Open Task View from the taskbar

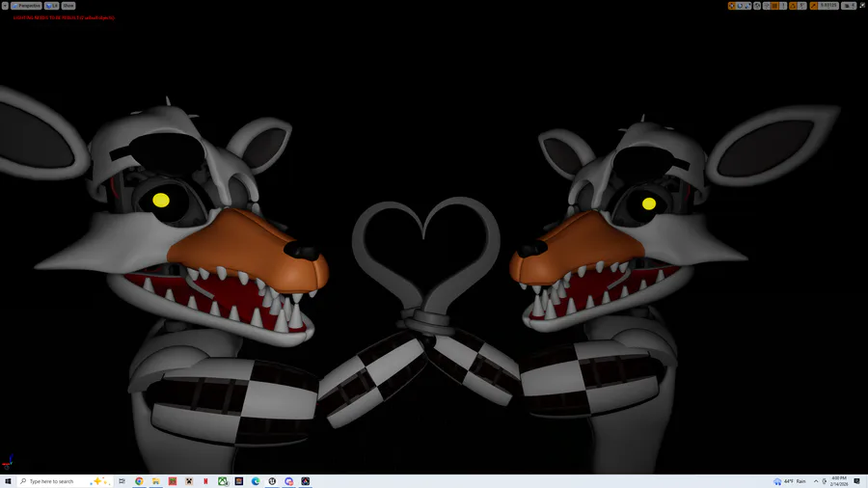[x=122, y=481]
